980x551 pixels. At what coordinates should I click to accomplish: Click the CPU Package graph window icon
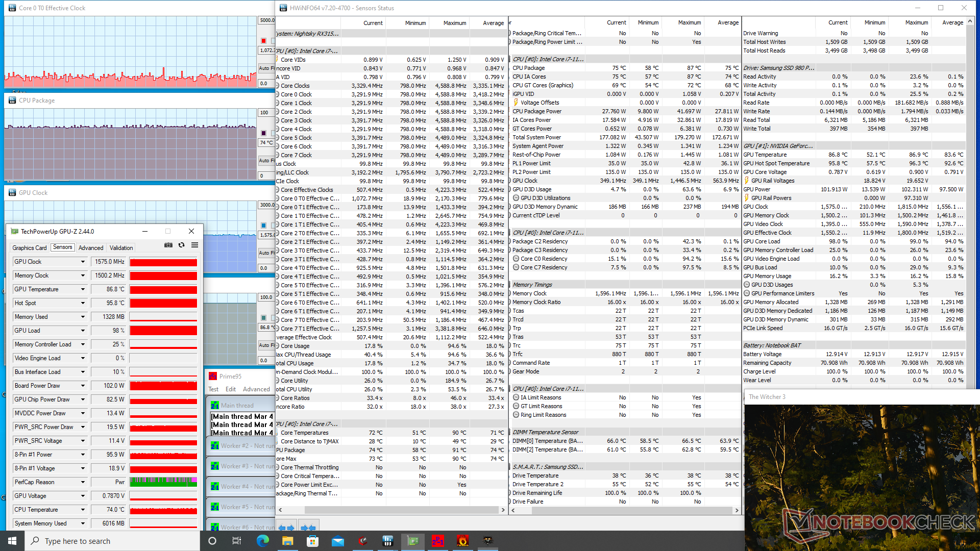[x=12, y=101]
